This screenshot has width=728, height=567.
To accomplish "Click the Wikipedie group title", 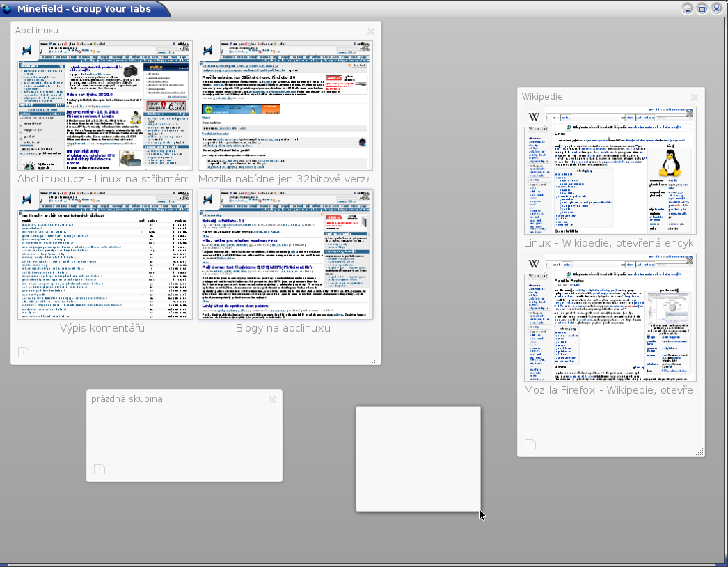I will (541, 97).
